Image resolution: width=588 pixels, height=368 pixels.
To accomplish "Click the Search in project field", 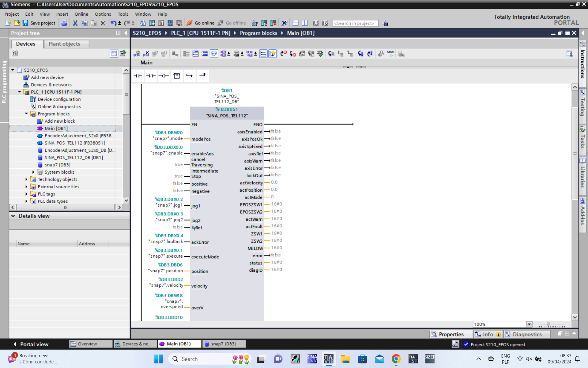I will pos(355,23).
